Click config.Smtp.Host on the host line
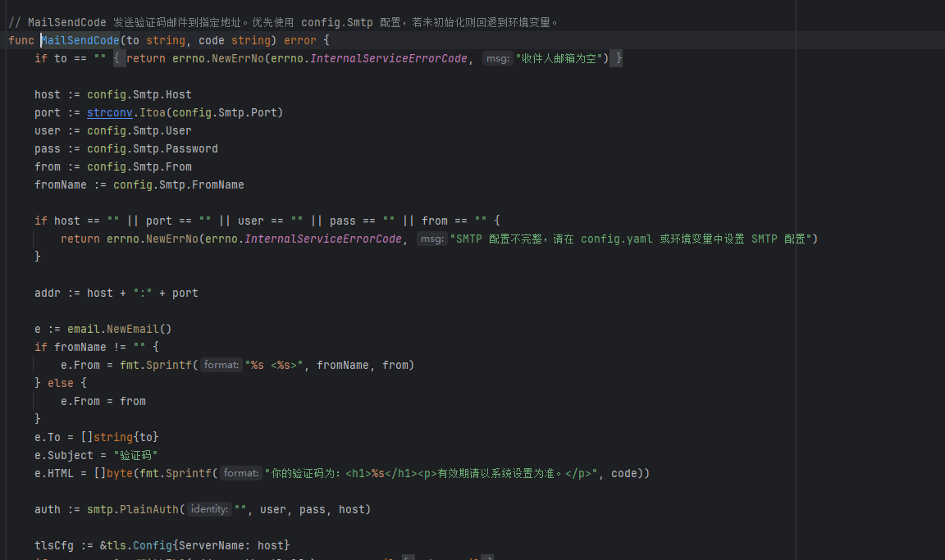Viewport: 945px width, 560px height. (x=139, y=94)
